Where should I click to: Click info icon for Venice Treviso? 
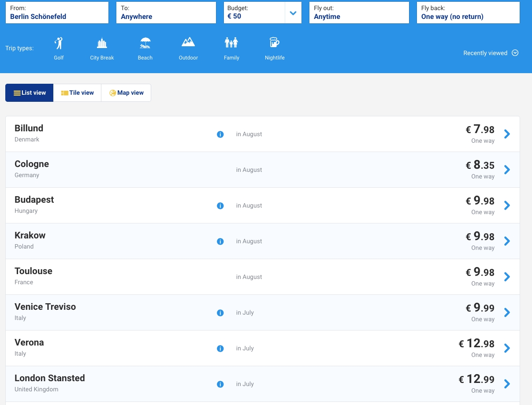pos(220,313)
